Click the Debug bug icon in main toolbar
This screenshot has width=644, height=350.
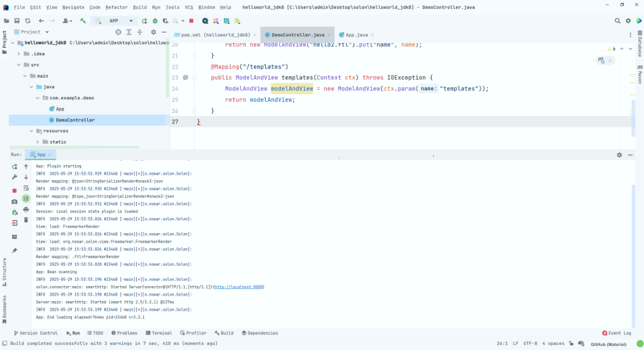[x=155, y=21]
